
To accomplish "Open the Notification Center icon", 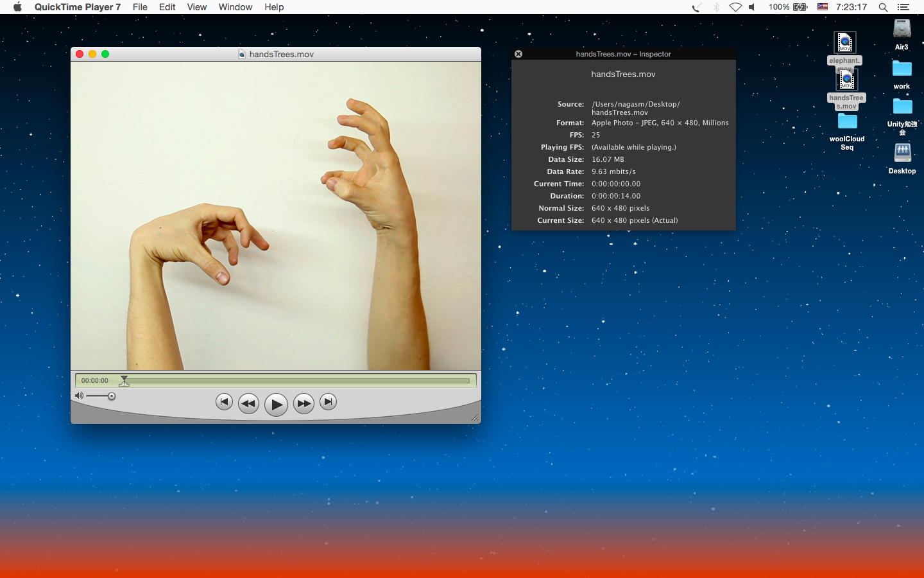I will (x=903, y=7).
